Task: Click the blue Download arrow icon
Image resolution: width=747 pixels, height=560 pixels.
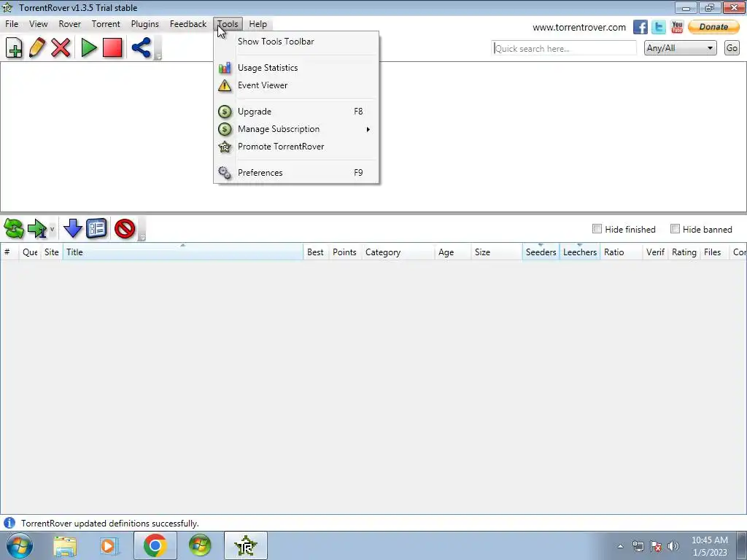Action: (x=73, y=228)
